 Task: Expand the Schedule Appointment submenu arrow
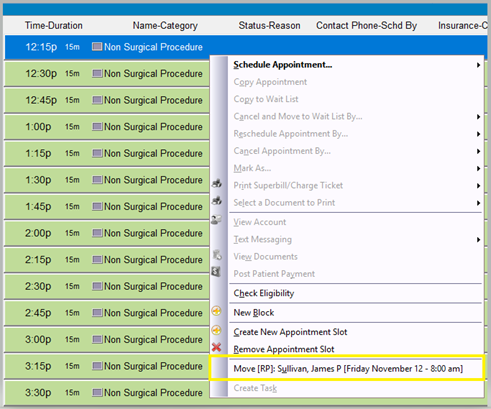[478, 65]
